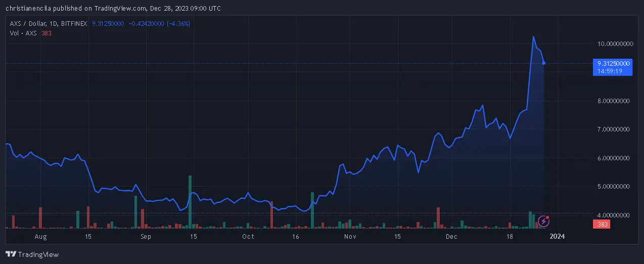Click the purple lightning bolt icon
This screenshot has width=644, height=264.
tap(544, 221)
